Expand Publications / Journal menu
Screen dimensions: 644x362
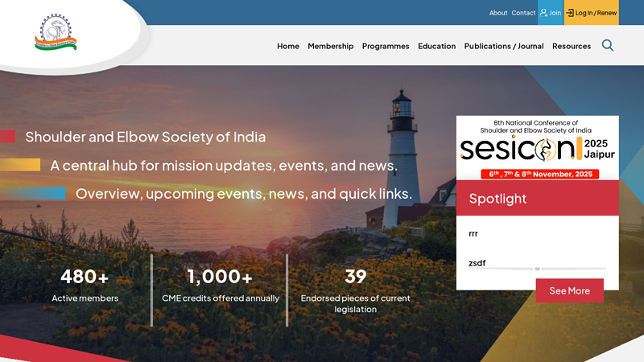click(504, 46)
